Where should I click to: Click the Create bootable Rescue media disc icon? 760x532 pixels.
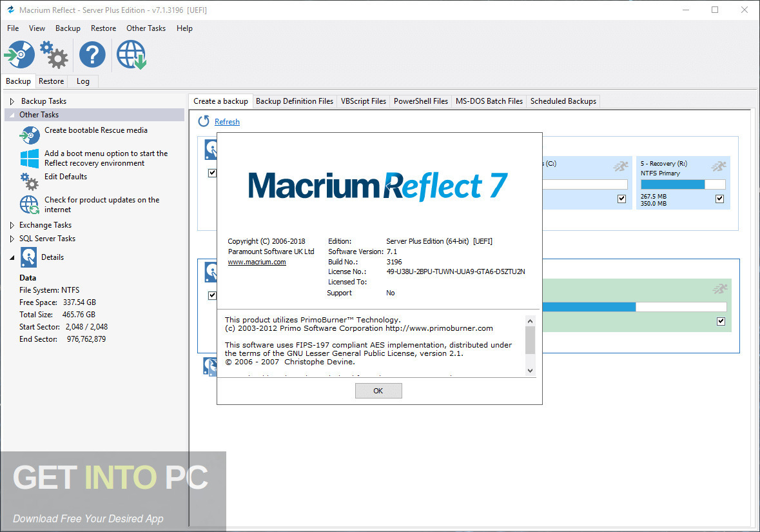tap(30, 135)
